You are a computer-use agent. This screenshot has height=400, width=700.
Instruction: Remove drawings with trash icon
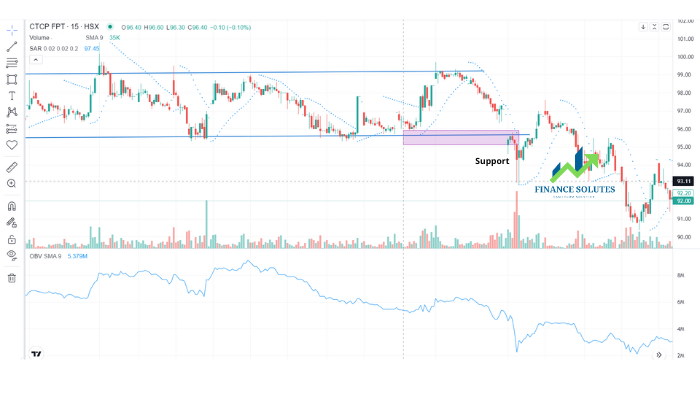[x=12, y=278]
